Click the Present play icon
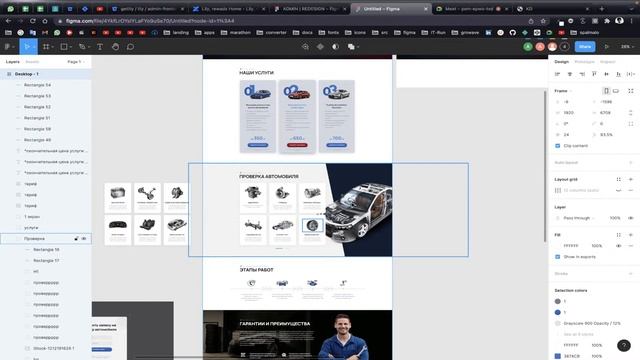This screenshot has height=360, width=640. coord(607,47)
